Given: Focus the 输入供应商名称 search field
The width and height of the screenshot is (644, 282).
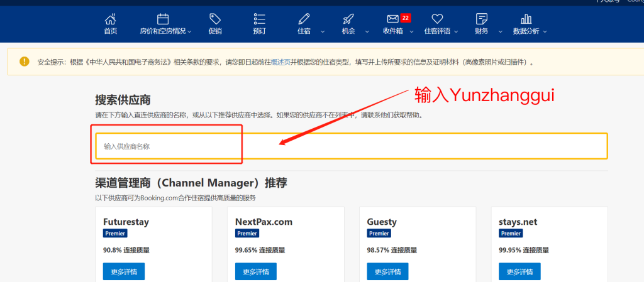Looking at the screenshot, I should (351, 146).
